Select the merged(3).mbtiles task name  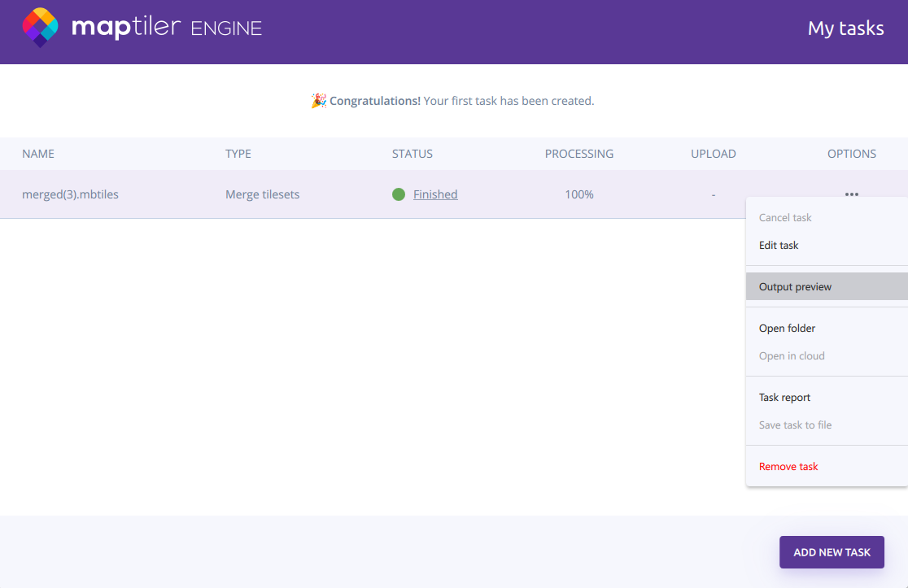pyautogui.click(x=68, y=194)
